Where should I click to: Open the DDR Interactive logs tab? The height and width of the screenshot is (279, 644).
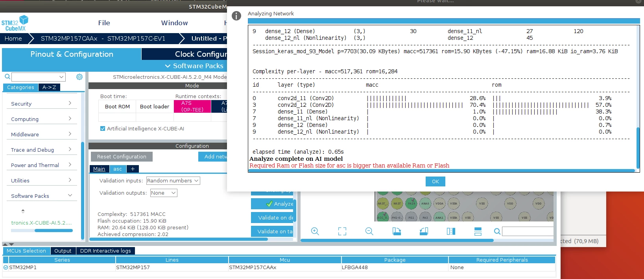105,251
